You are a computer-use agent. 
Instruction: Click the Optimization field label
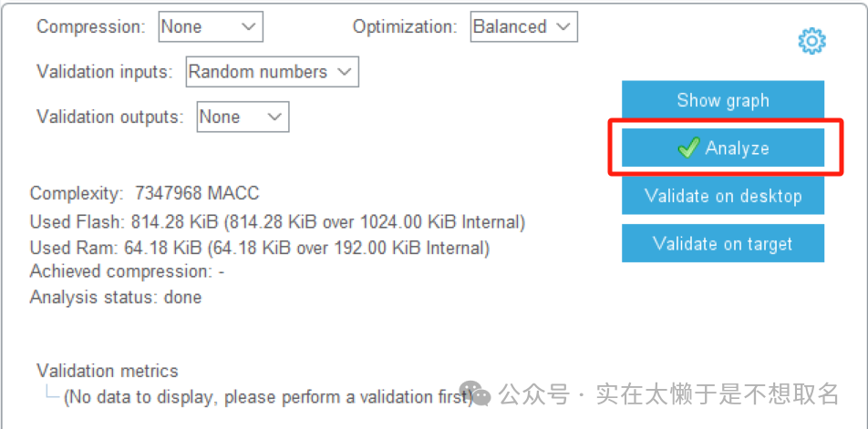point(405,26)
